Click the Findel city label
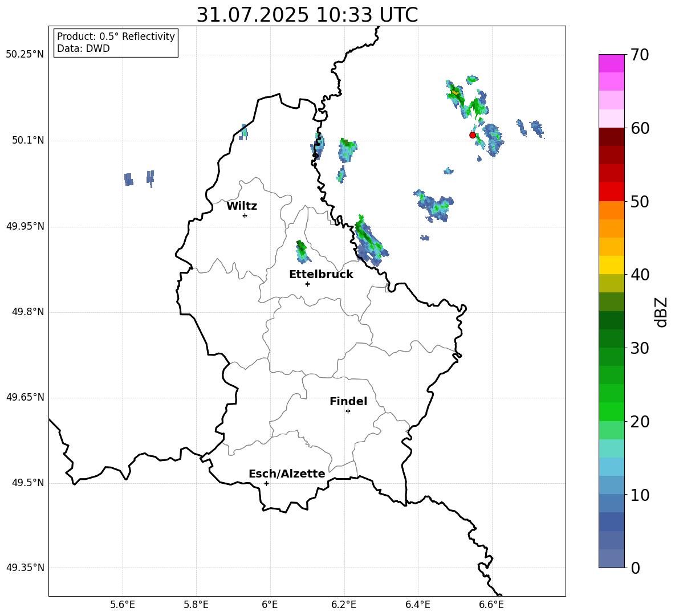 point(348,401)
